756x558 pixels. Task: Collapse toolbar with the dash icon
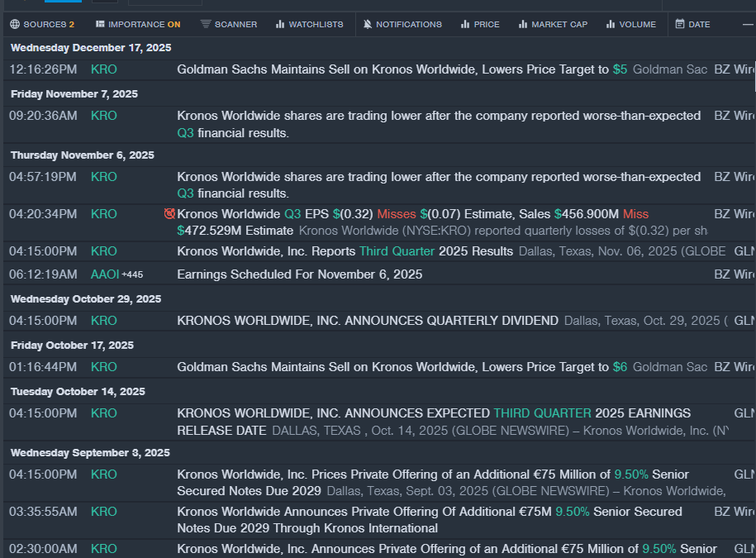tap(748, 24)
